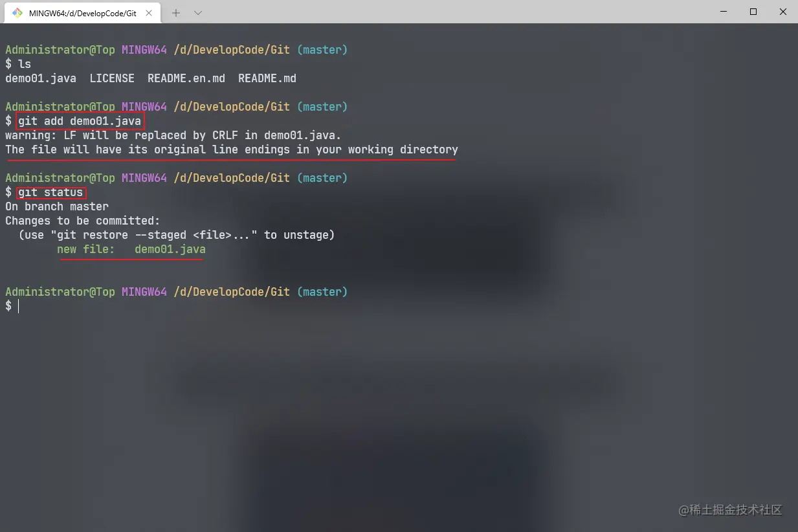Screen dimensions: 798x532
Task: Click the 'LICENSE' file name
Action: click(112, 78)
